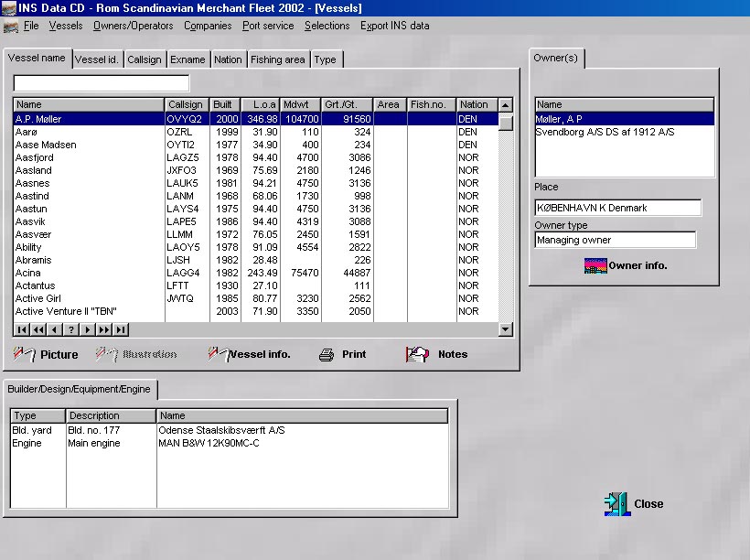
Task: Sort by the Callsign column header
Action: click(187, 104)
